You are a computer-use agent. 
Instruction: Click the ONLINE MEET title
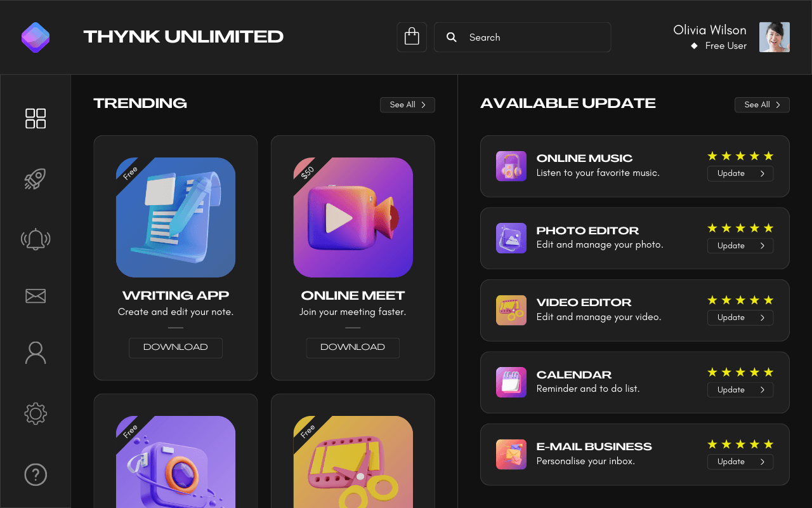(x=353, y=295)
